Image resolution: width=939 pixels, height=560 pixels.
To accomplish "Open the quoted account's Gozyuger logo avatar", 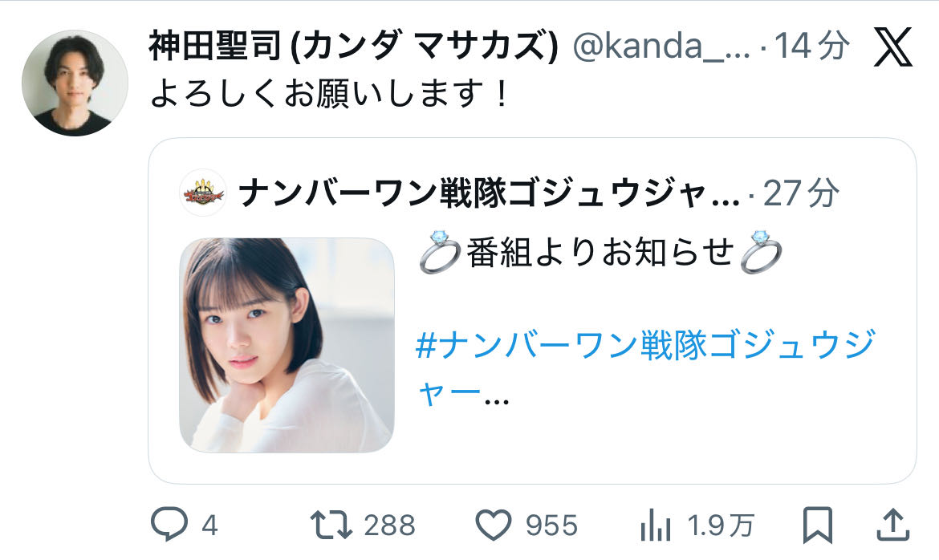I will 203,193.
